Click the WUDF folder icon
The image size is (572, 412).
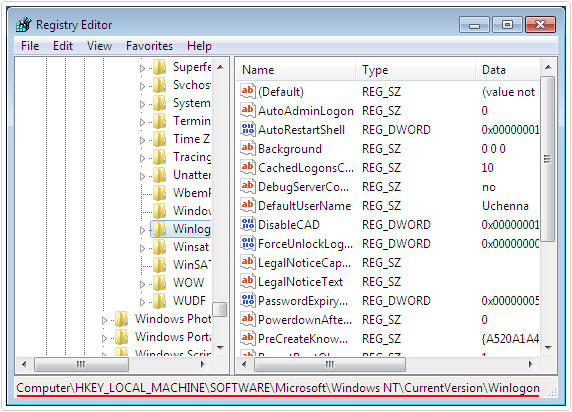coord(159,301)
